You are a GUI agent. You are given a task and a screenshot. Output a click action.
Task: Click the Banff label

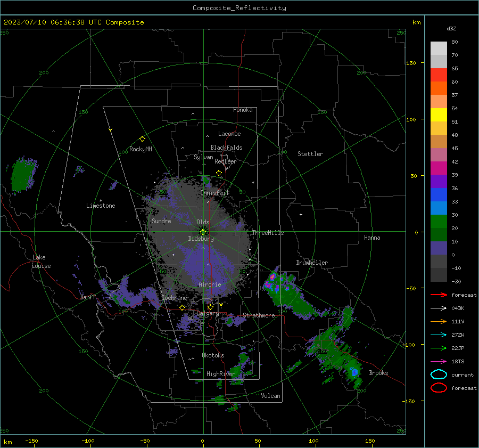pos(88,297)
